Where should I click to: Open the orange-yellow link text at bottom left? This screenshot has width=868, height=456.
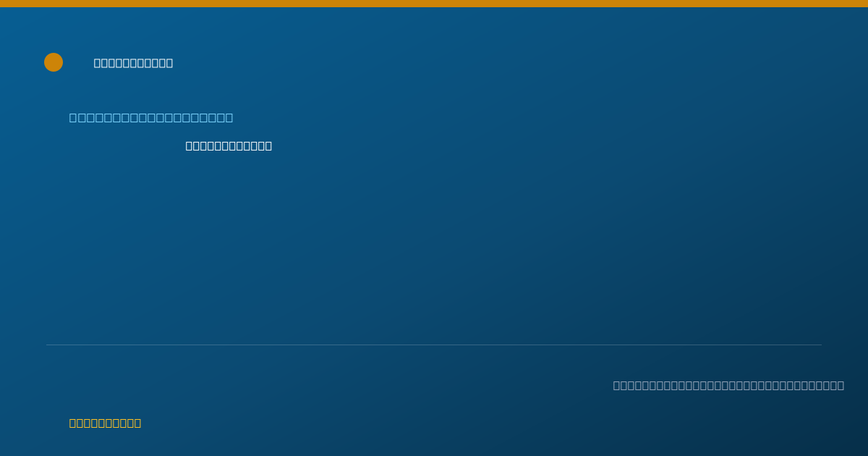pos(105,423)
